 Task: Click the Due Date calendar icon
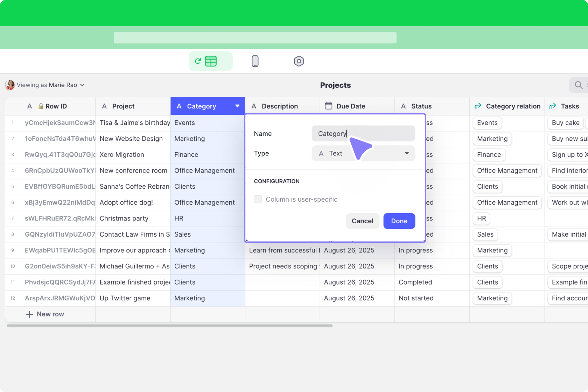pyautogui.click(x=328, y=106)
